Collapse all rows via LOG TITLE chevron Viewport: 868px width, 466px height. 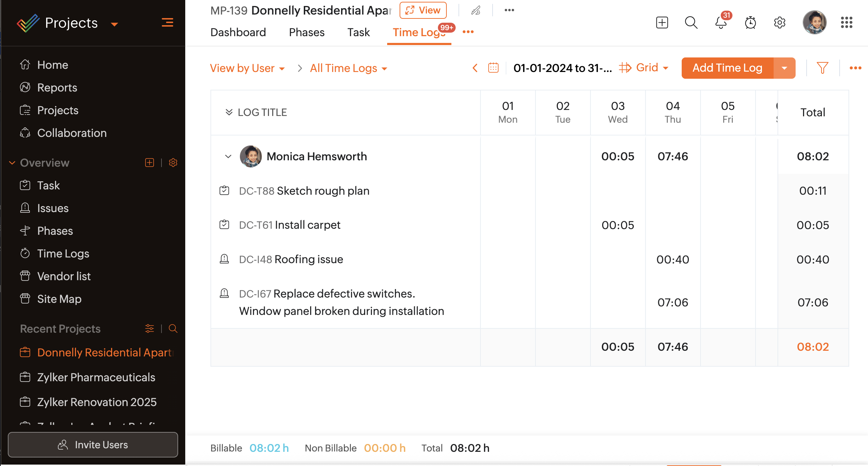point(229,112)
